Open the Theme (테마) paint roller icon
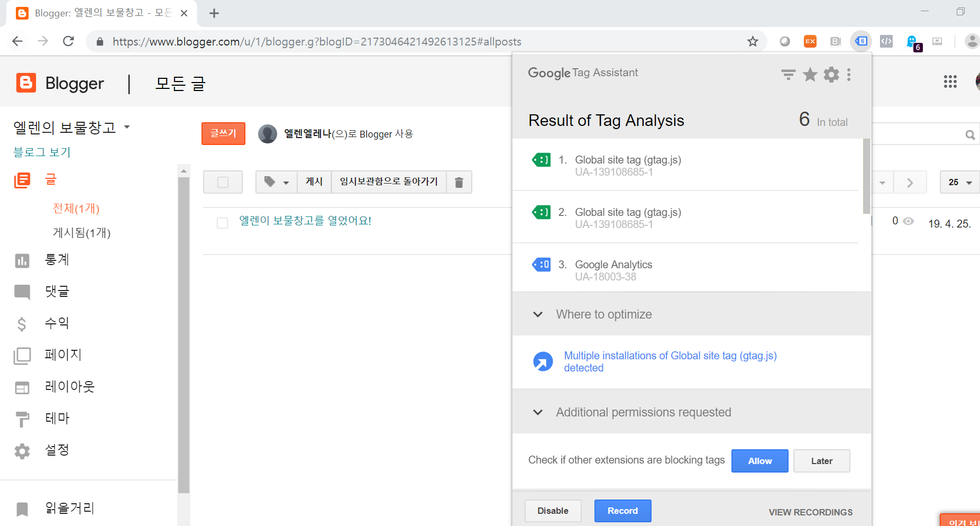 (22, 419)
